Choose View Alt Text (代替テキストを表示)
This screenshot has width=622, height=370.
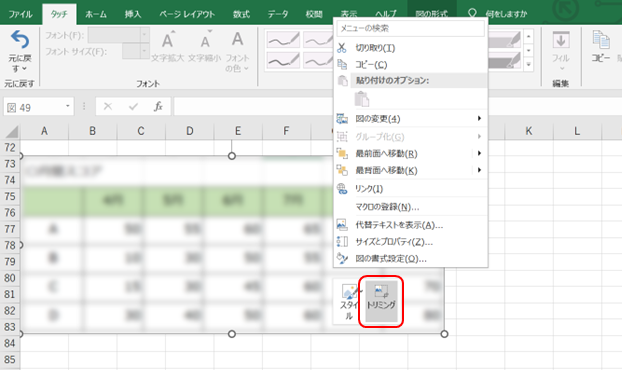pyautogui.click(x=411, y=225)
